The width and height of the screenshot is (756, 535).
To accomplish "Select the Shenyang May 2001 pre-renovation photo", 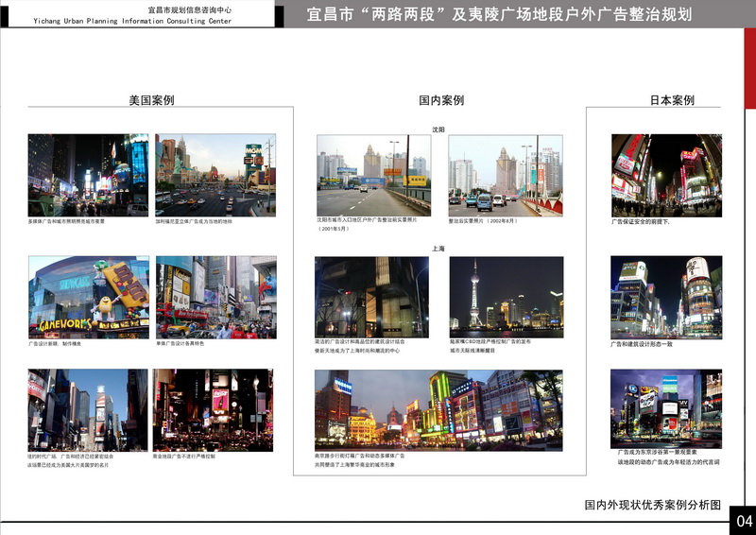I will pyautogui.click(x=373, y=175).
